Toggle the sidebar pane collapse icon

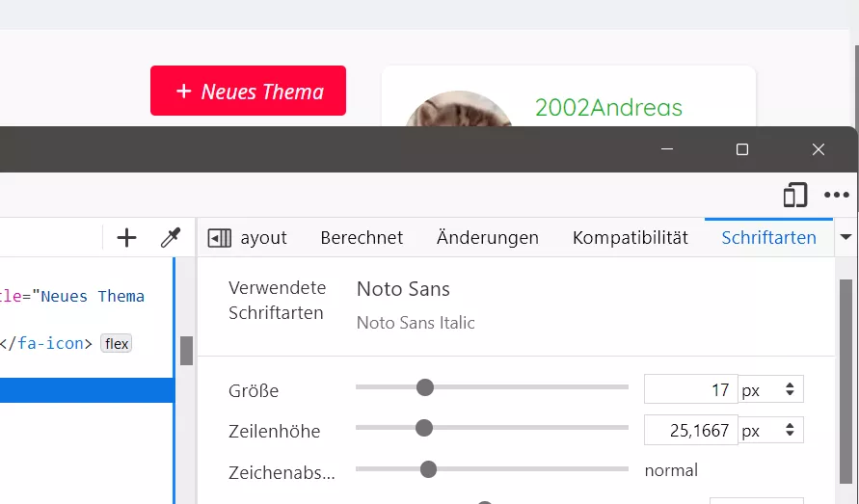(219, 238)
